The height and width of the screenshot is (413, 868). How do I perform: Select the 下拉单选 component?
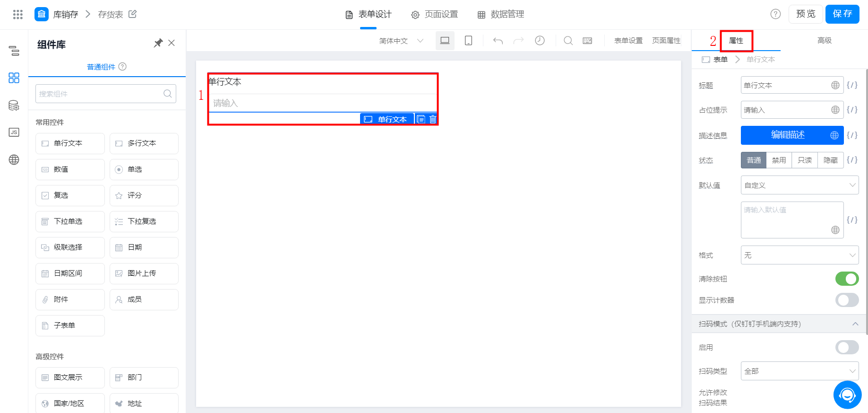point(70,221)
